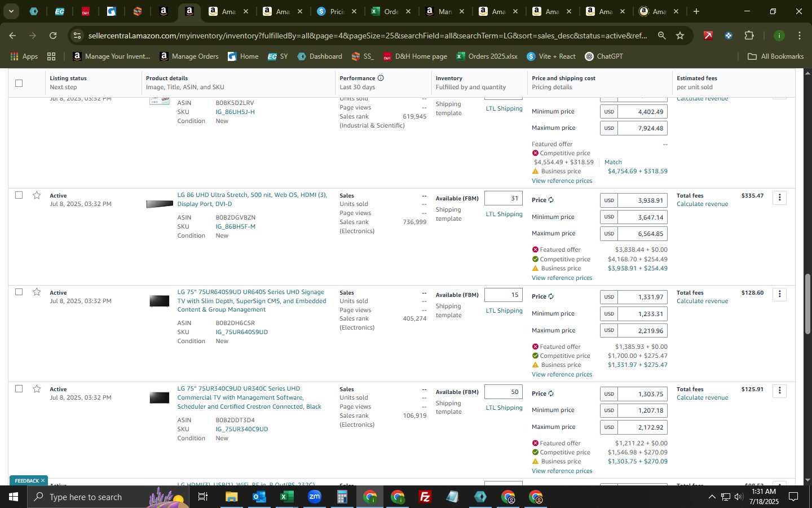This screenshot has width=812, height=508.
Task: Open LG 86 UHD Ultra Stretch product title
Action: click(252, 199)
